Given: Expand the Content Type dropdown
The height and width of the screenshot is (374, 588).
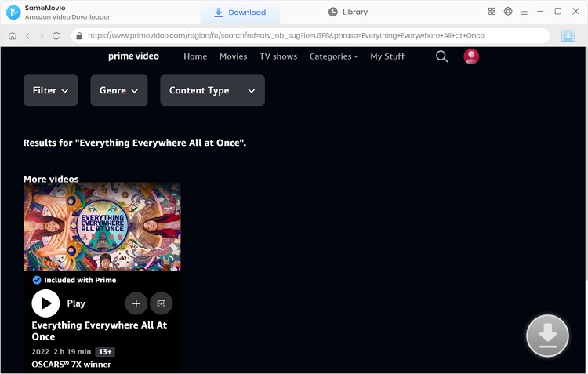Looking at the screenshot, I should pyautogui.click(x=212, y=90).
